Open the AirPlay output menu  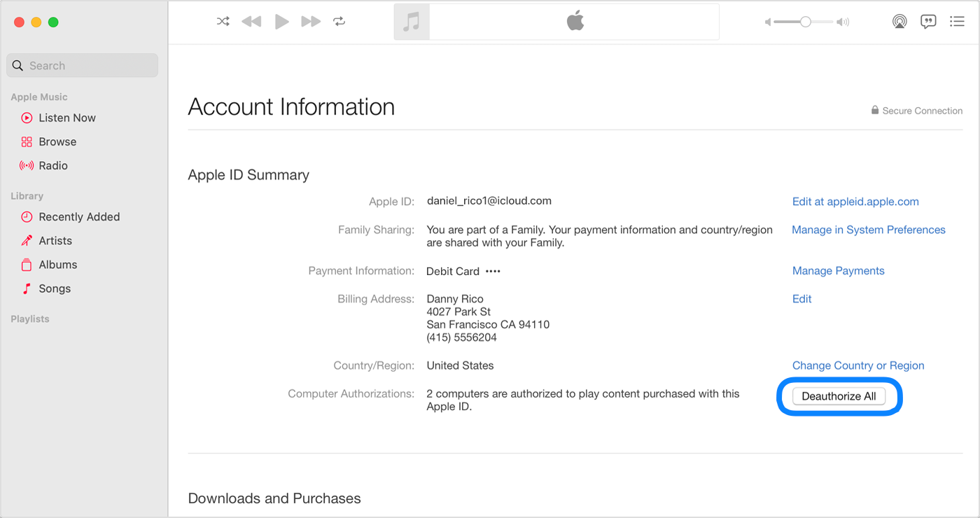(x=899, y=22)
